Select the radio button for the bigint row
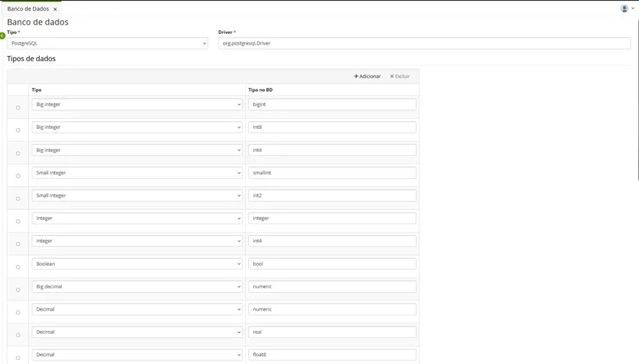639x364 pixels. click(x=18, y=107)
